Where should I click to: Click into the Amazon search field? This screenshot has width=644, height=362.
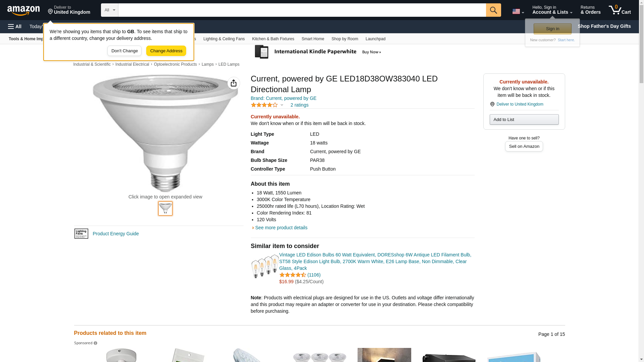(x=302, y=10)
